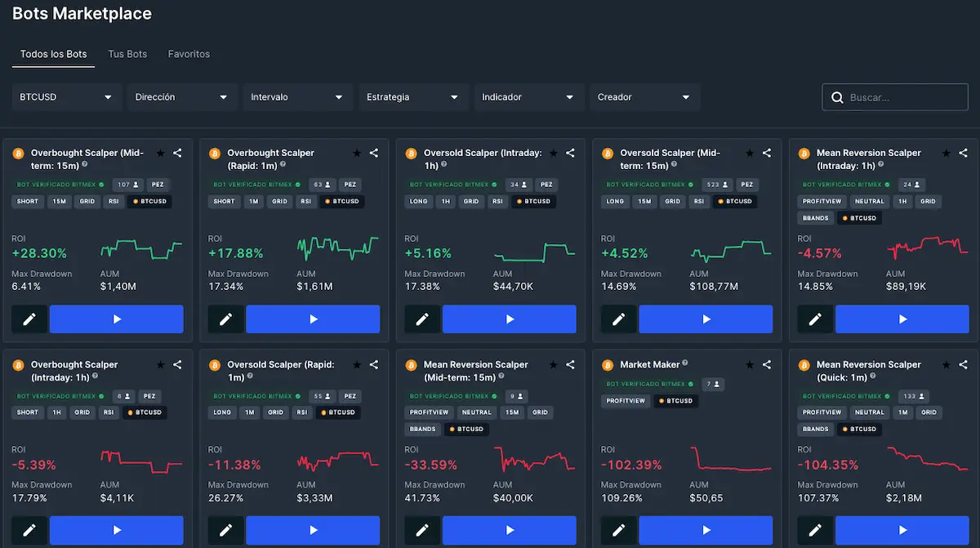Toggle favorite star on Market Maker
980x548 pixels.
point(750,365)
